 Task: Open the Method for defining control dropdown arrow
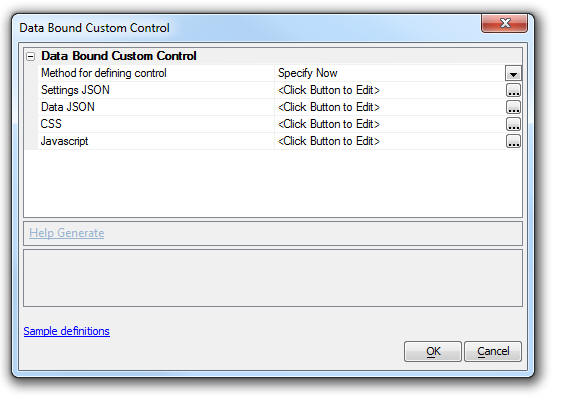[513, 73]
